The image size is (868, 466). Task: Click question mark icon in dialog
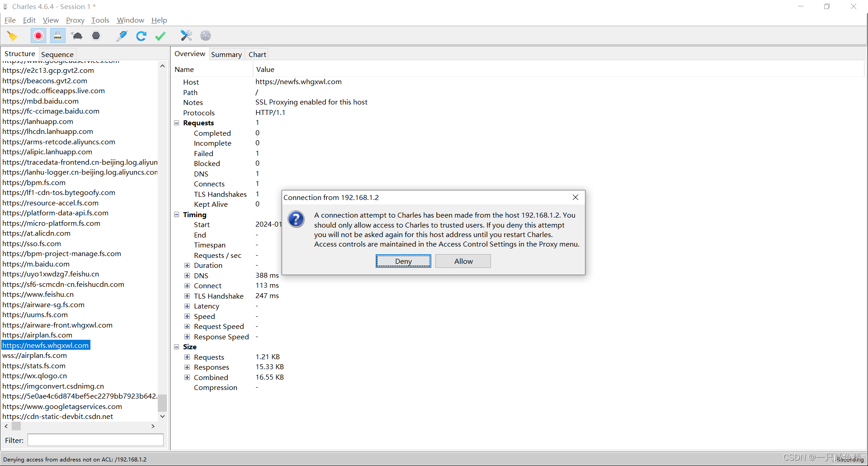pyautogui.click(x=296, y=219)
